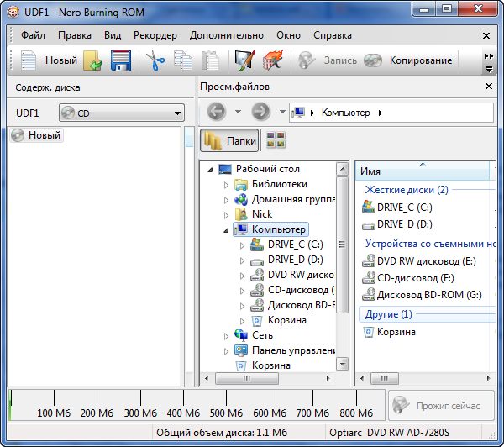Click the Новый (new compilation) toolbar button
This screenshot has height=447, width=504.
pyautogui.click(x=49, y=60)
